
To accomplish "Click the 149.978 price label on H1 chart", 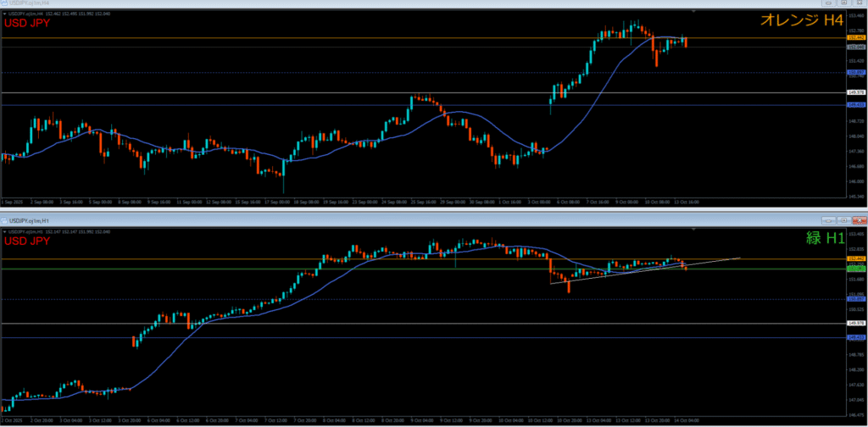I will 855,324.
